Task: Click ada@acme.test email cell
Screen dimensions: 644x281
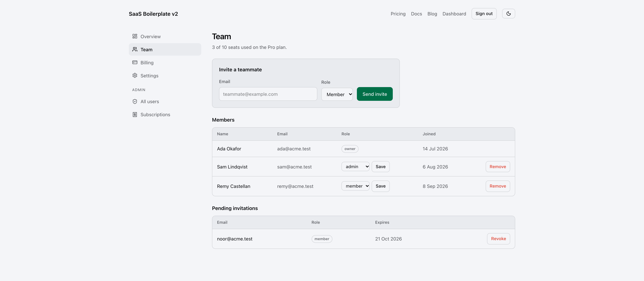Action: point(294,149)
